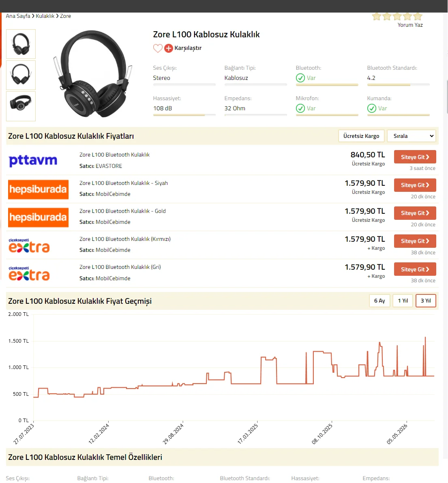448x483 pixels.
Task: Open Kulaklık breadcrumb link
Action: point(45,16)
